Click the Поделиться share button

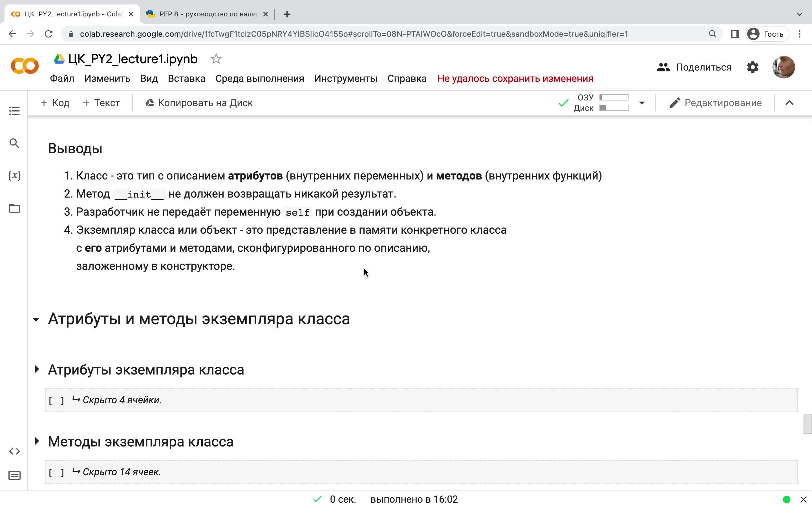point(694,67)
